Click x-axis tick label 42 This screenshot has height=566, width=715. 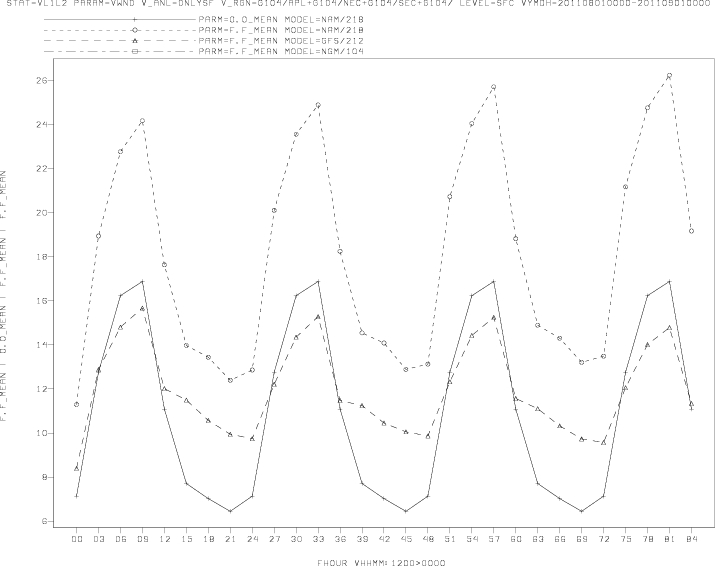(384, 539)
